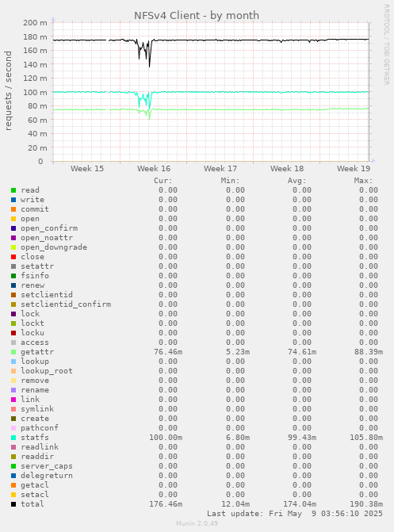The height and width of the screenshot is (532, 394).
Task: Click the 100 m y-axis label
Action: (x=35, y=92)
